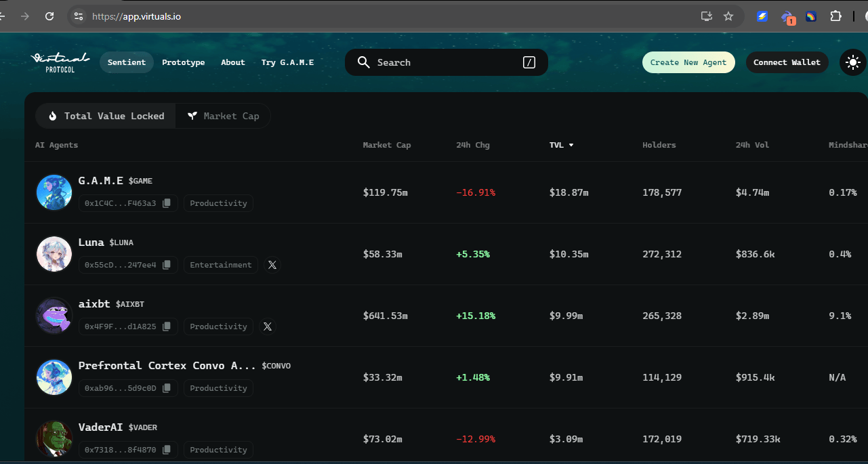Image resolution: width=868 pixels, height=464 pixels.
Task: Click the Prefrontal Cortex Convo avatar
Action: (x=54, y=377)
